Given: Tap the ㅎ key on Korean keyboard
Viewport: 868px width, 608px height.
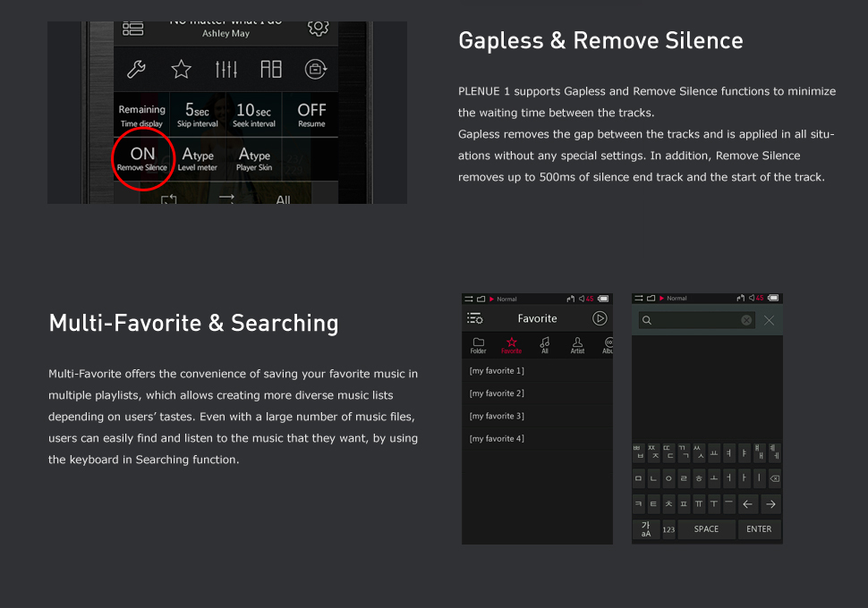Looking at the screenshot, I should (699, 478).
